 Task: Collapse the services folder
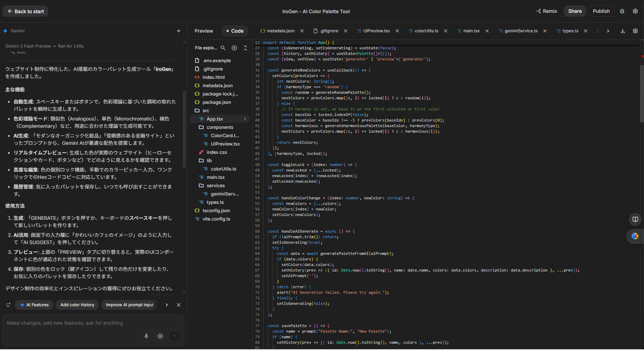[220, 185]
